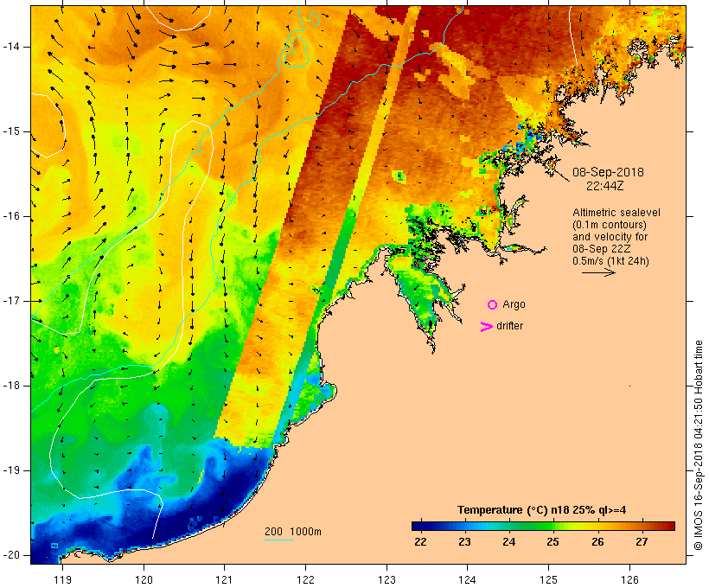Click the latitude label -17
This screenshot has width=709, height=588.
click(11, 301)
